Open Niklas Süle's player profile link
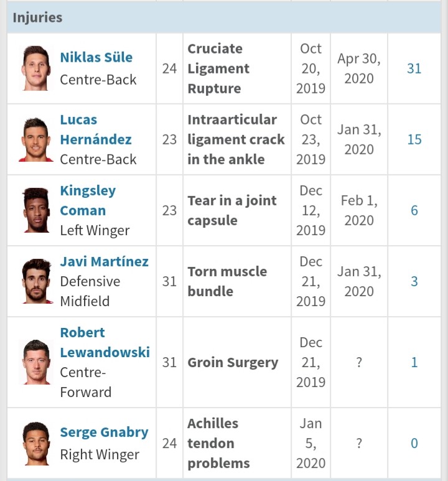Viewport: 448px width, 481px height. [96, 57]
